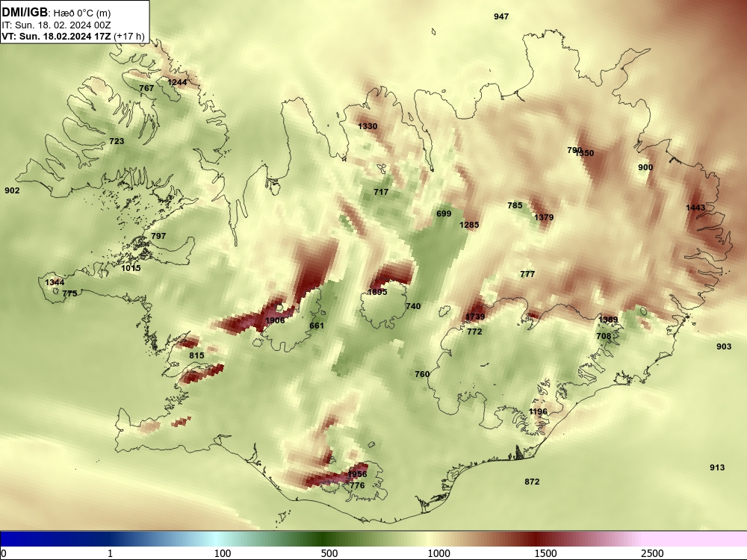Select the 785 value label
Viewport: 747px width, 560px height.
tap(515, 206)
